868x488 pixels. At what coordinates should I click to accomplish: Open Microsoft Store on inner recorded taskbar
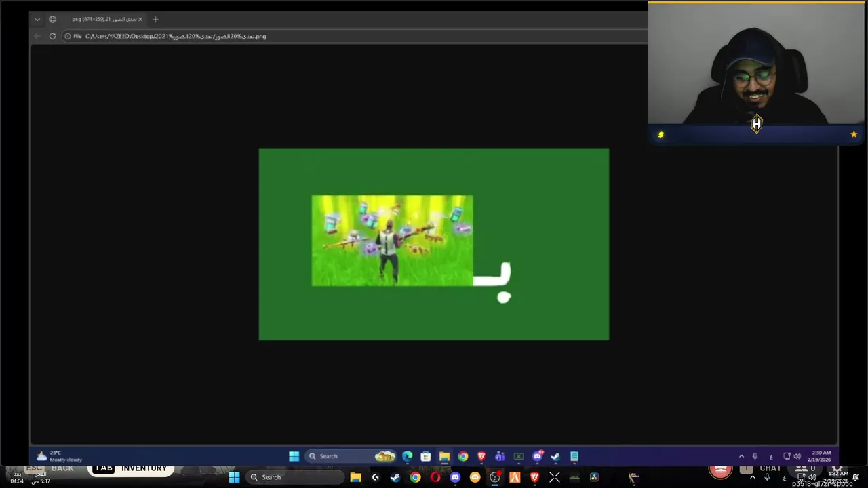tap(426, 456)
